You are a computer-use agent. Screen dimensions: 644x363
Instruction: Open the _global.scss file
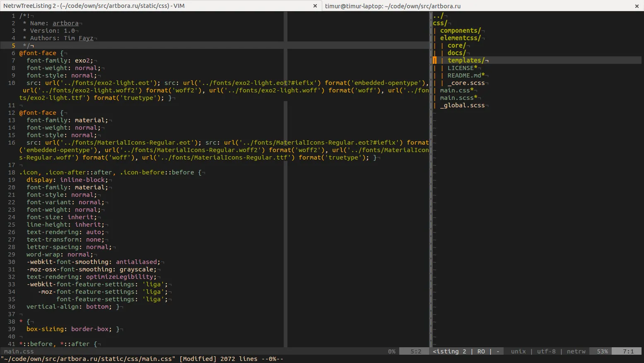pyautogui.click(x=462, y=105)
